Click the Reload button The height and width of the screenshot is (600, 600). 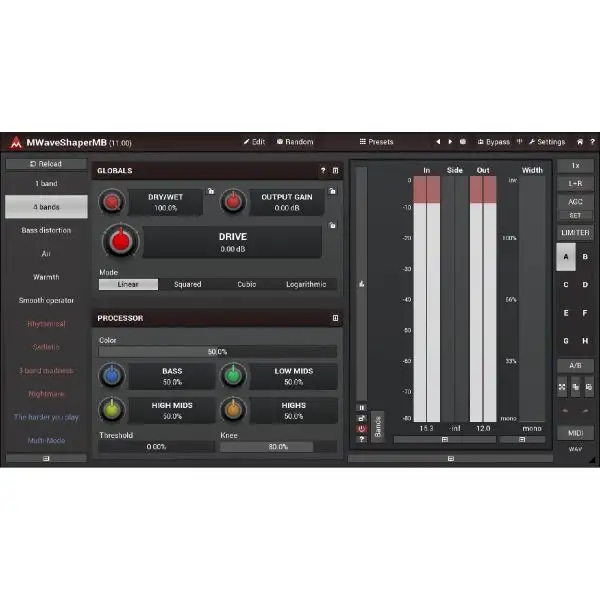coord(46,164)
